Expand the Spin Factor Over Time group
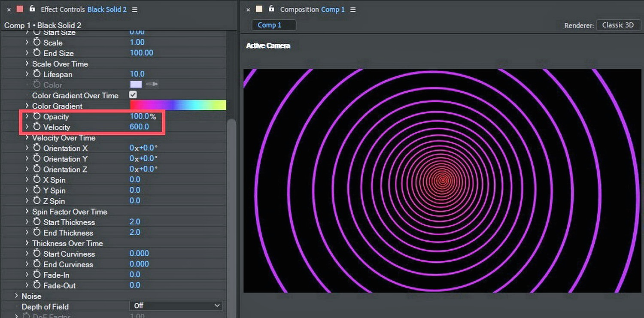The image size is (644, 318). 27,211
